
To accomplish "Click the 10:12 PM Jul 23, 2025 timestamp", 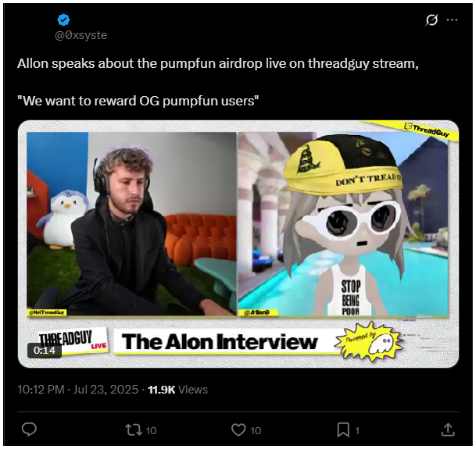I will coord(77,390).
